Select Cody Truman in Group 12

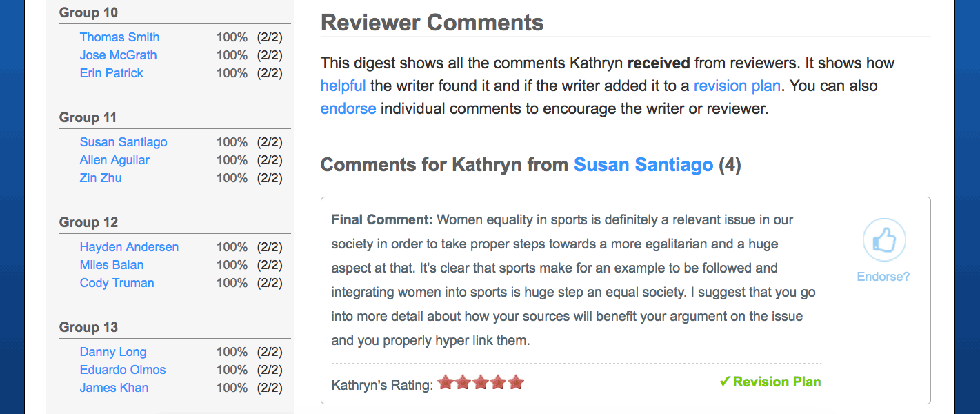pyautogui.click(x=117, y=283)
